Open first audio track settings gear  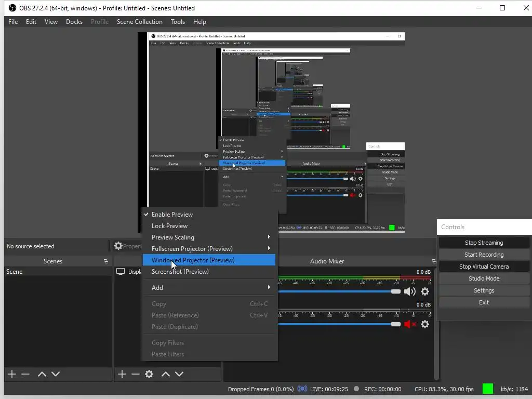tap(425, 291)
